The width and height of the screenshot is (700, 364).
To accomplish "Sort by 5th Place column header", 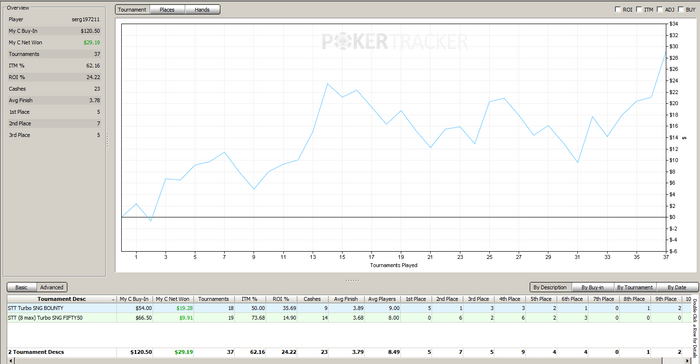I will pos(541,299).
